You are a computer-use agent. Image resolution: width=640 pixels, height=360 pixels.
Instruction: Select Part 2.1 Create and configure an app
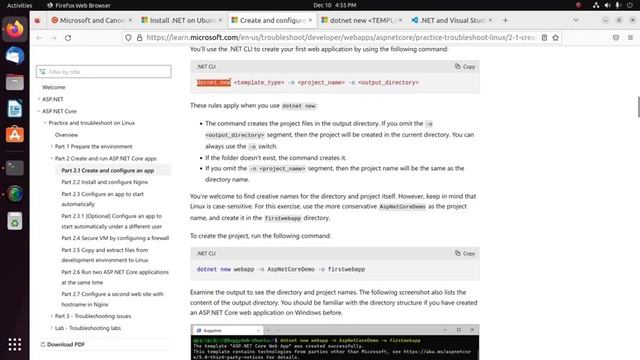coord(108,171)
